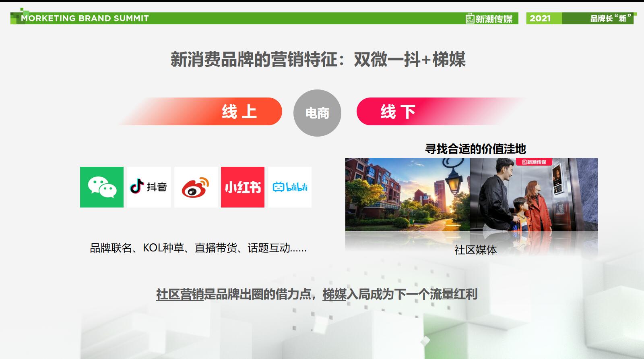This screenshot has height=359, width=644.
Task: Select the 线下 pink pill label
Action: [x=398, y=112]
